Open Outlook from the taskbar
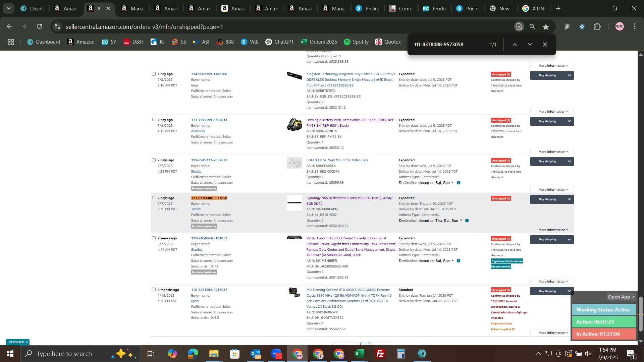Viewport: 644px width, 362px height. tap(256, 354)
